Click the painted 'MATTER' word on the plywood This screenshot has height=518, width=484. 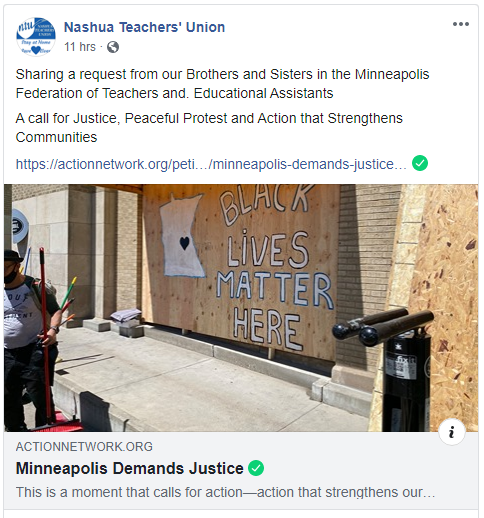(275, 289)
